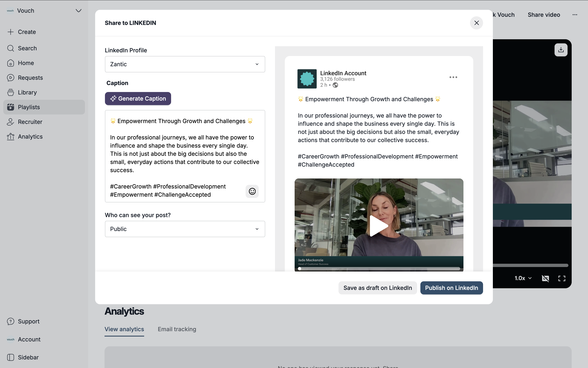Viewport: 588px width, 368px height.
Task: Open the emoji picker in caption box
Action: point(252,191)
